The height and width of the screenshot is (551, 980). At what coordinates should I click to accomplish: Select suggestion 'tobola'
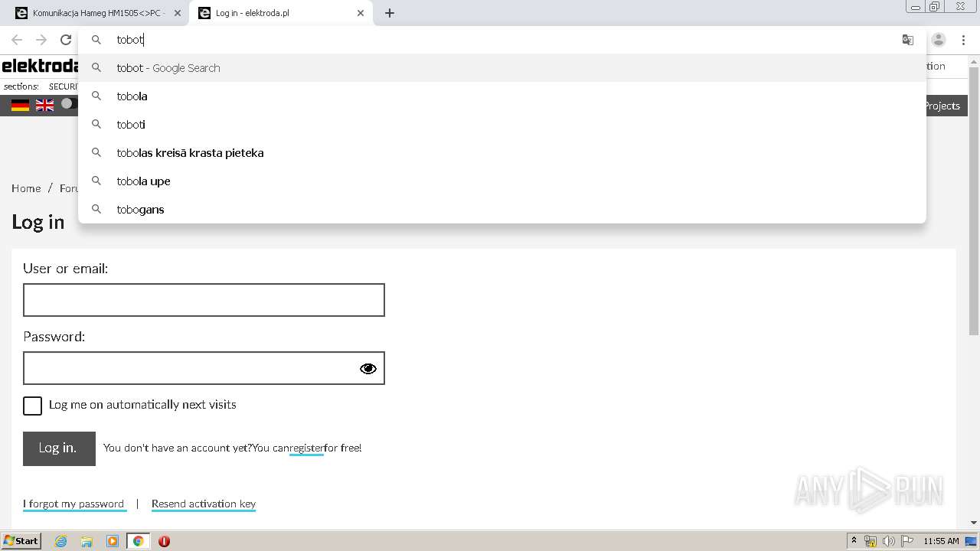502,96
